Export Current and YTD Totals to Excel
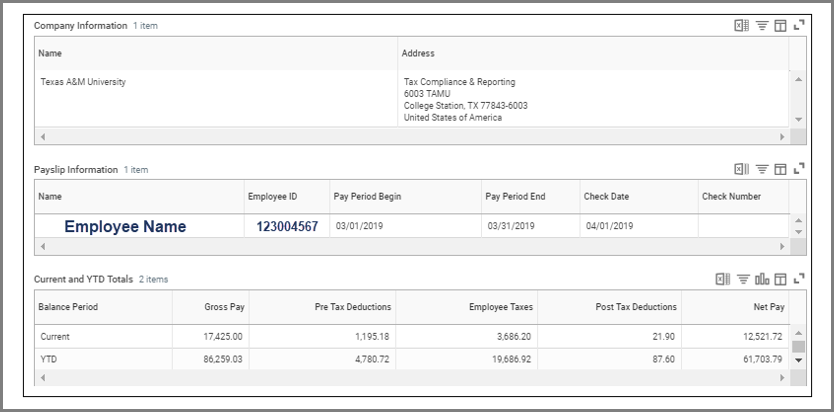The image size is (834, 412). [723, 279]
